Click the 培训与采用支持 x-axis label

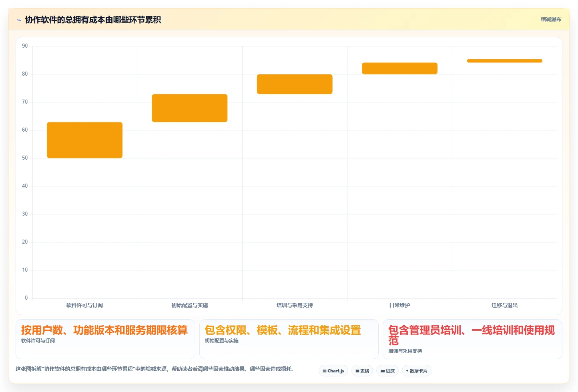(x=295, y=305)
